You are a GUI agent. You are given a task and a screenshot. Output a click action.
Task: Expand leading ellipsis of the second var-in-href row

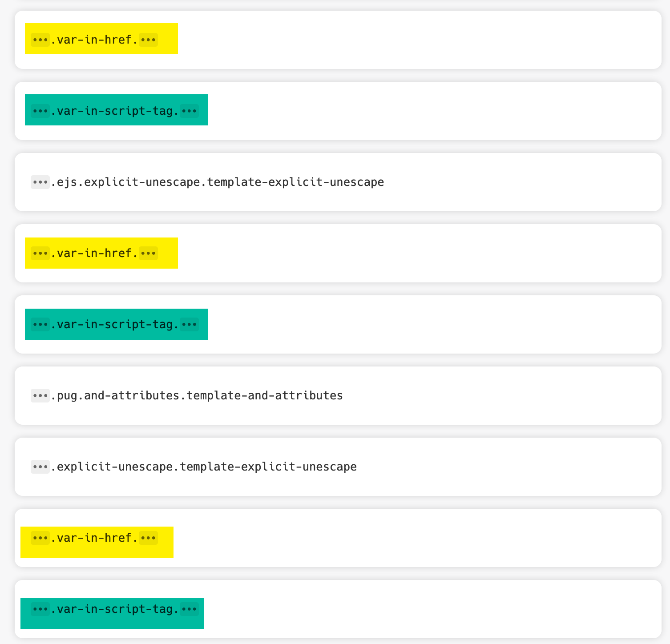pos(40,253)
